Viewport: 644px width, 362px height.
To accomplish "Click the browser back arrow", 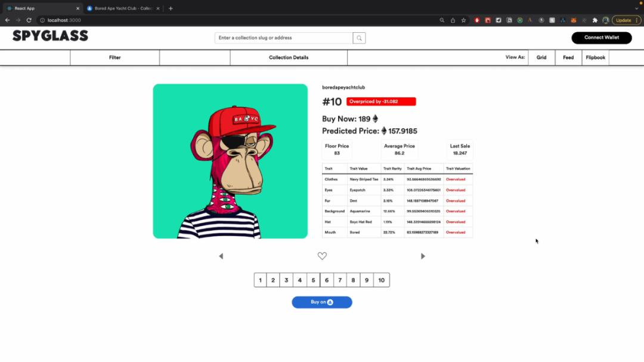I will (x=7, y=20).
